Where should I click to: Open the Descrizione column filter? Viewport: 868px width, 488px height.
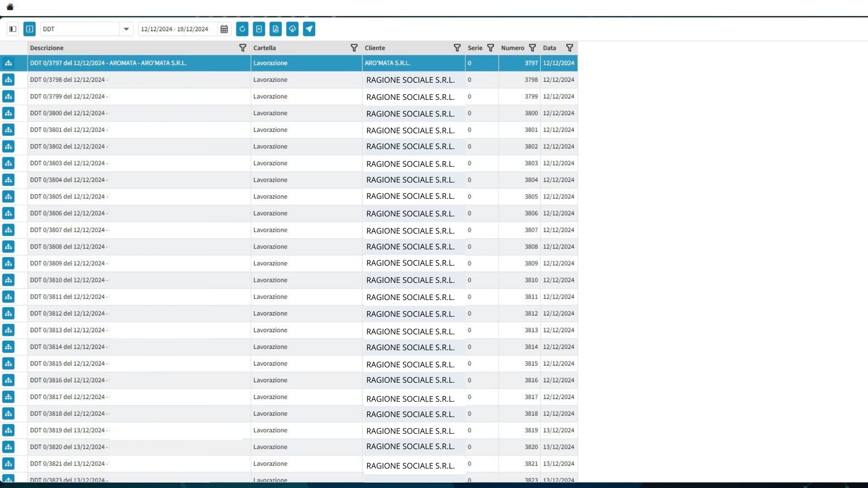pos(242,48)
